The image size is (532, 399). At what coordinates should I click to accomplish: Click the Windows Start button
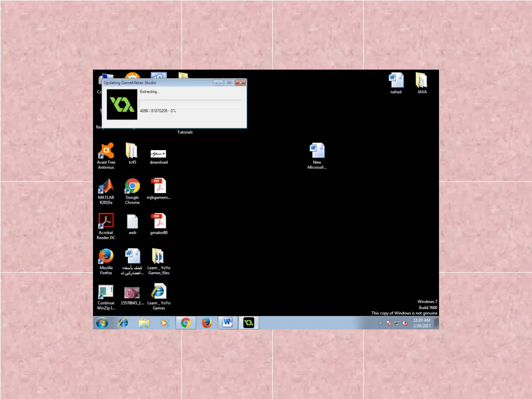102,323
